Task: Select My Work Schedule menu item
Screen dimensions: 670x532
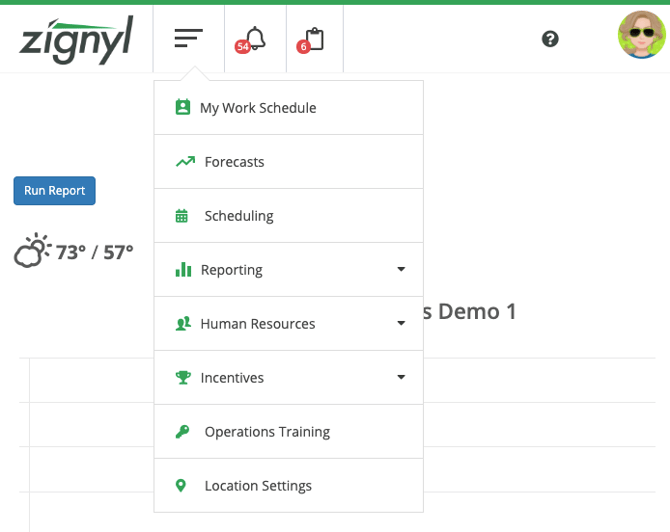Action: click(x=258, y=108)
